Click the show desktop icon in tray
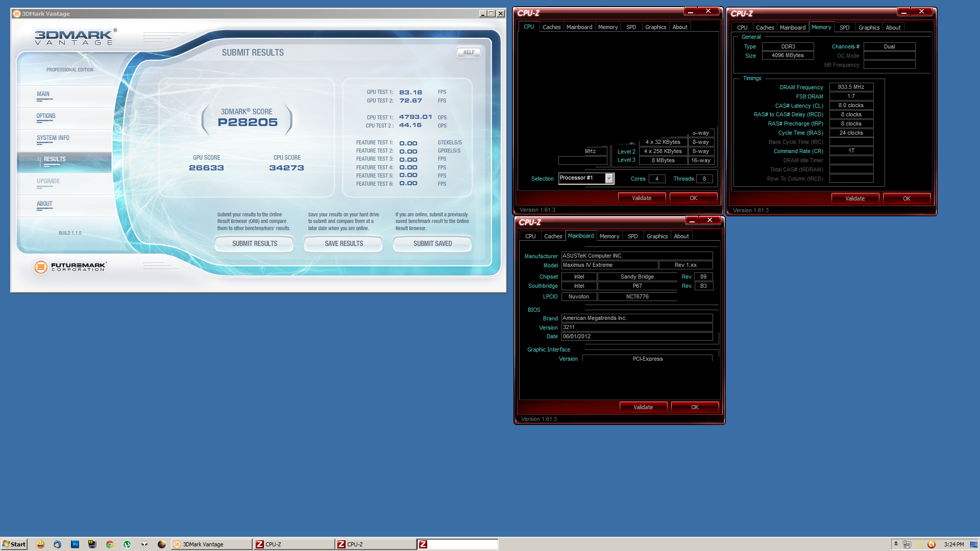This screenshot has width=980, height=551. point(974,544)
